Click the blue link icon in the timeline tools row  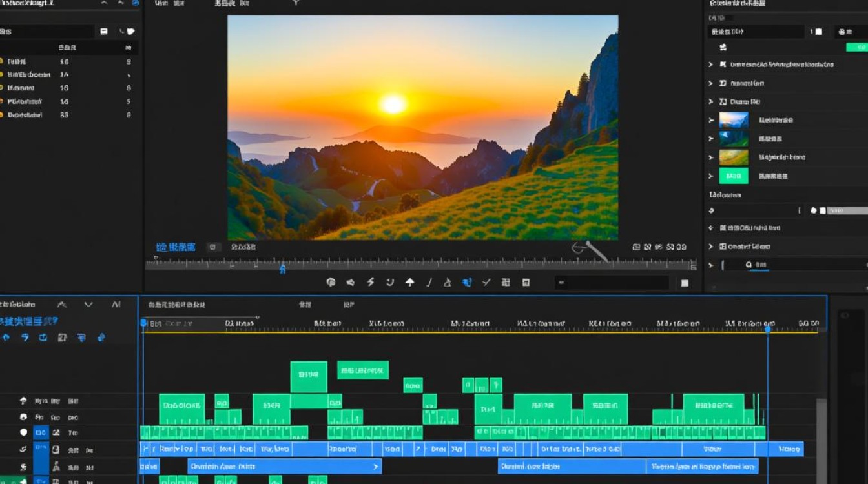coord(101,338)
